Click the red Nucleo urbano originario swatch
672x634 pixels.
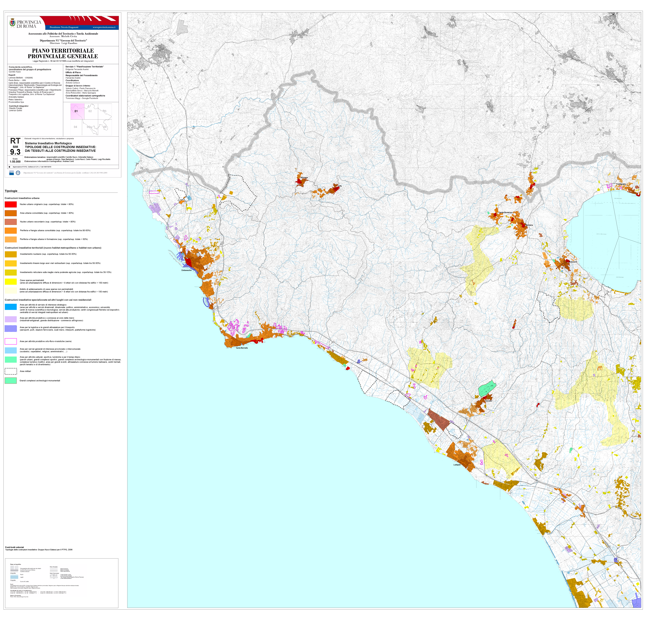pos(11,205)
